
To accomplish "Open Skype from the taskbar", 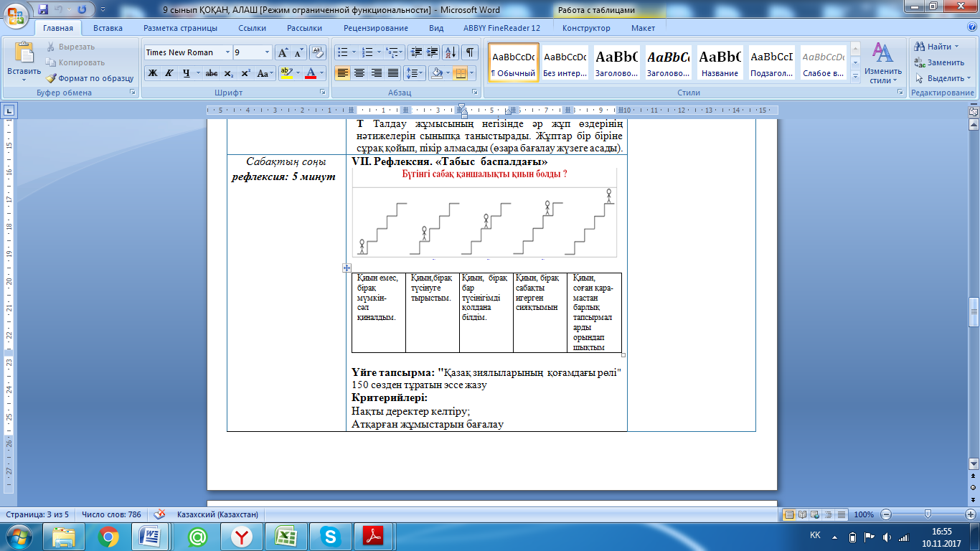I will pyautogui.click(x=331, y=536).
